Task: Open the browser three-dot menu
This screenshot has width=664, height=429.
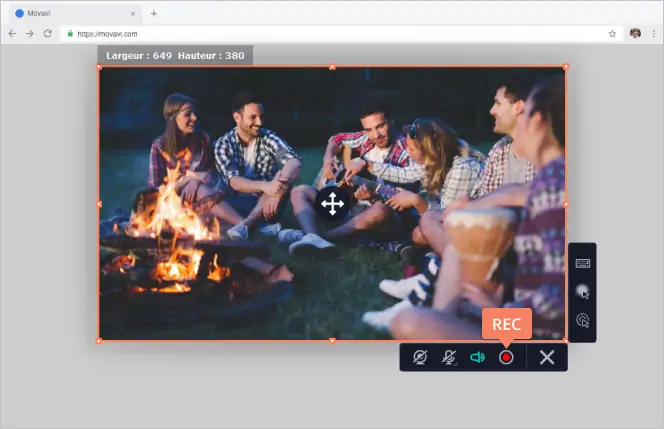Action: (654, 33)
